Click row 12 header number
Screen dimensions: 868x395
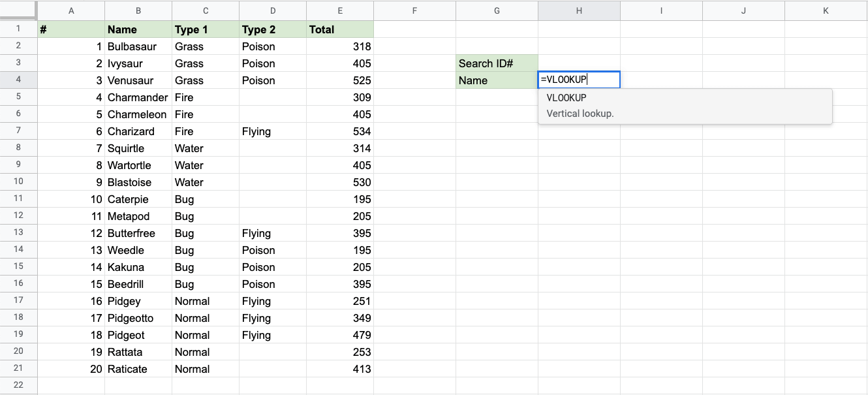[18, 216]
